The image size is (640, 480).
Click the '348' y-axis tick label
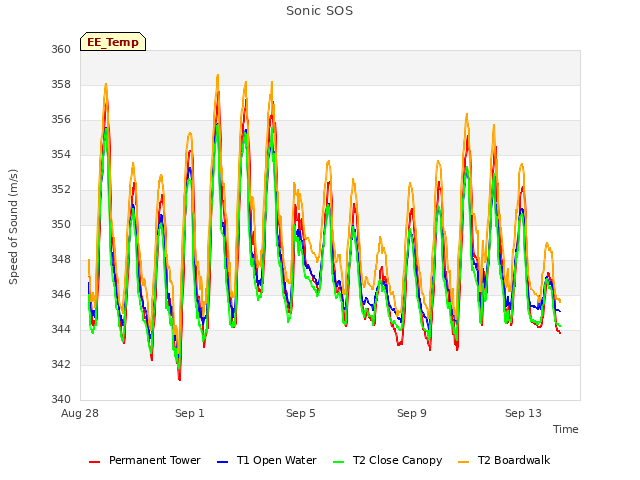point(61,260)
